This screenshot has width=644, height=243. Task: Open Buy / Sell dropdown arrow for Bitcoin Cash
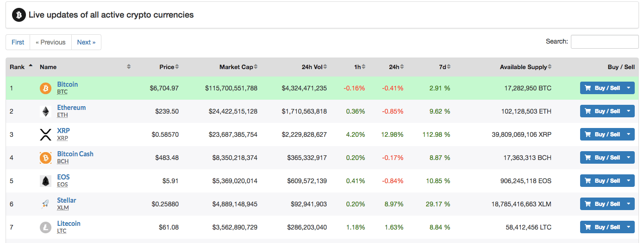click(629, 158)
